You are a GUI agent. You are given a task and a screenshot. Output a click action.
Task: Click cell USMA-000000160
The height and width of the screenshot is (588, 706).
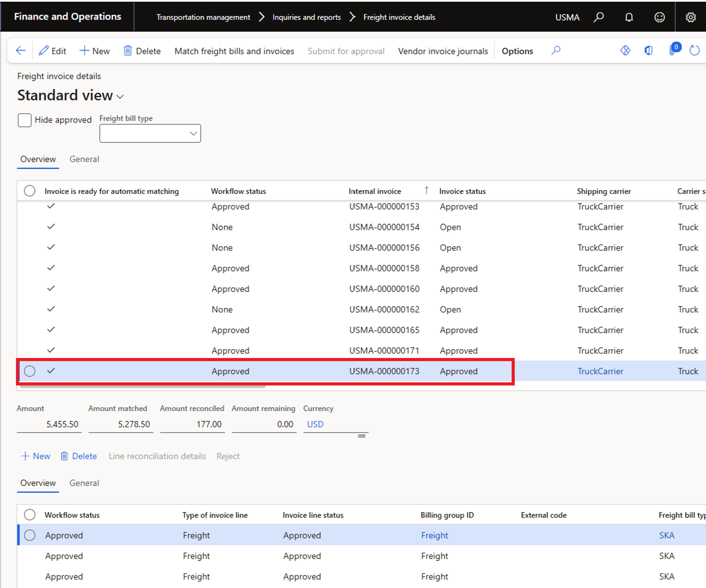[x=384, y=289]
